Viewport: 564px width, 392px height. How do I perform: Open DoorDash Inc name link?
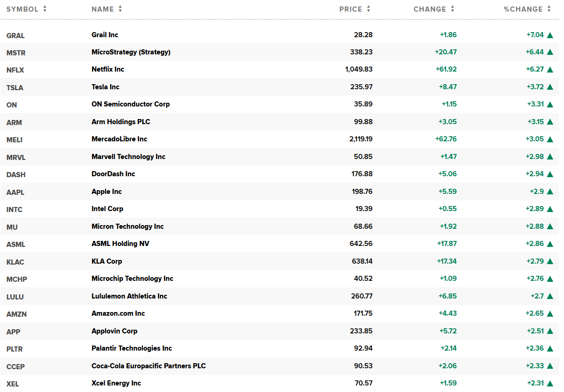coord(113,174)
